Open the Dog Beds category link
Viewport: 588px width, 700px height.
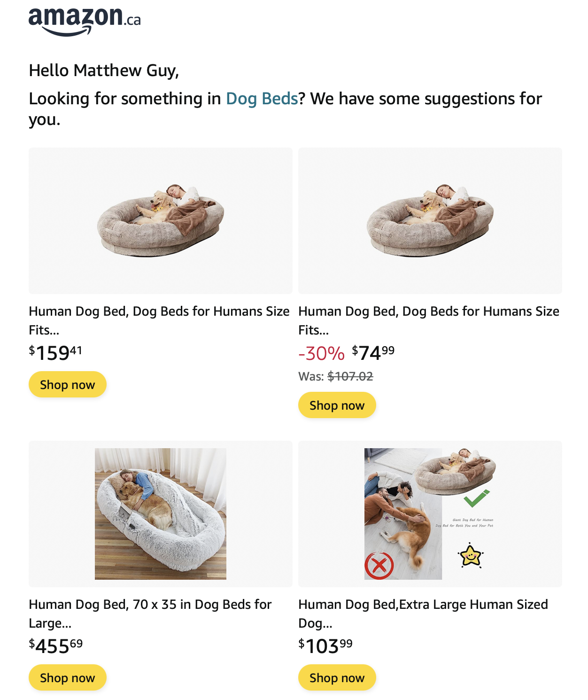262,99
